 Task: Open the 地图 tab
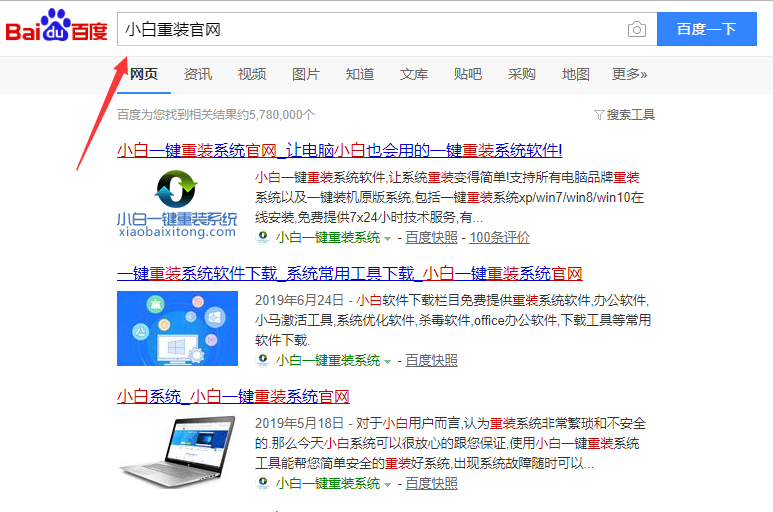[x=576, y=74]
